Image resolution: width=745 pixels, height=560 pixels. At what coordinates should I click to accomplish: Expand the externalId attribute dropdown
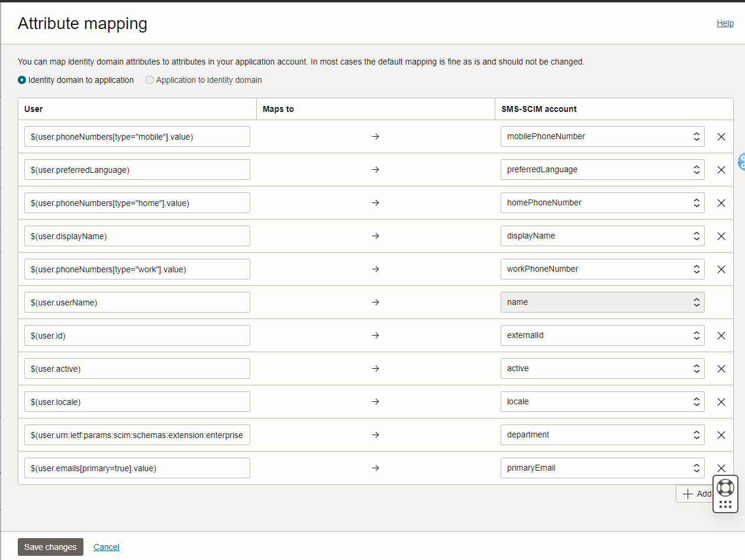(x=602, y=335)
